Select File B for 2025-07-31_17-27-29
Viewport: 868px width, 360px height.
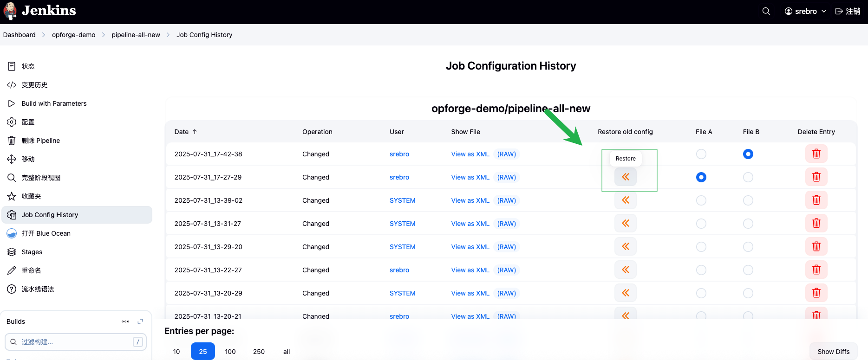pyautogui.click(x=748, y=177)
